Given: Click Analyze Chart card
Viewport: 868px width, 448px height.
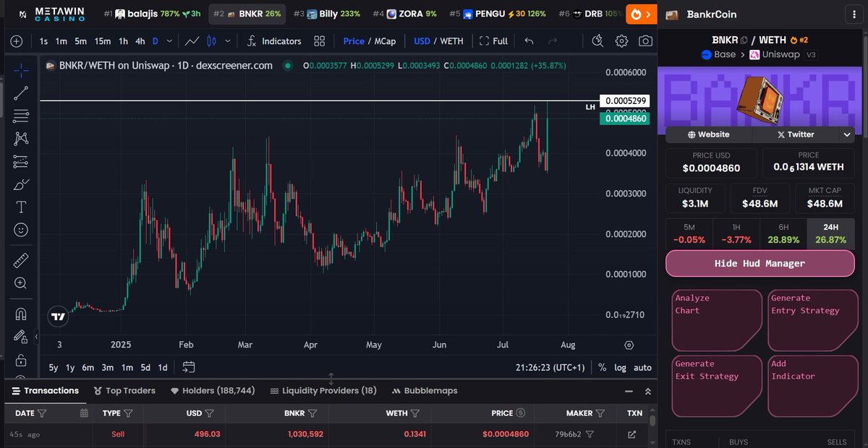Looking at the screenshot, I should 717,320.
